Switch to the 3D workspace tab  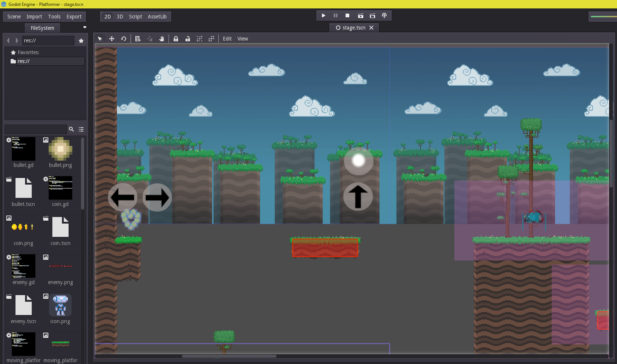point(120,17)
